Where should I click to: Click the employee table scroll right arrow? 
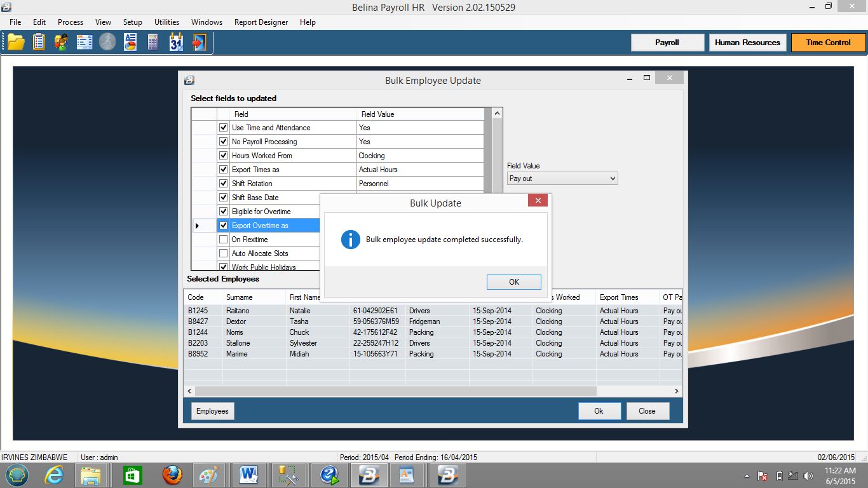click(677, 391)
